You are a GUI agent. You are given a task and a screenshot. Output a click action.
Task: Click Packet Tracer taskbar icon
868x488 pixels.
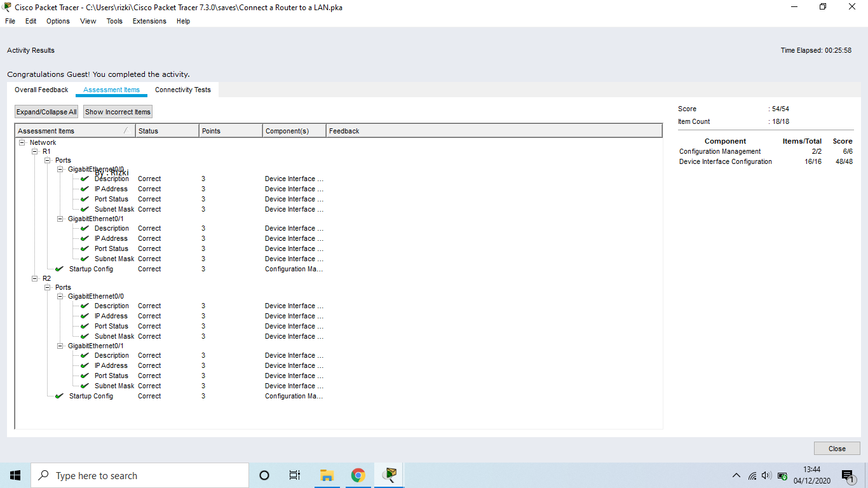pos(389,475)
